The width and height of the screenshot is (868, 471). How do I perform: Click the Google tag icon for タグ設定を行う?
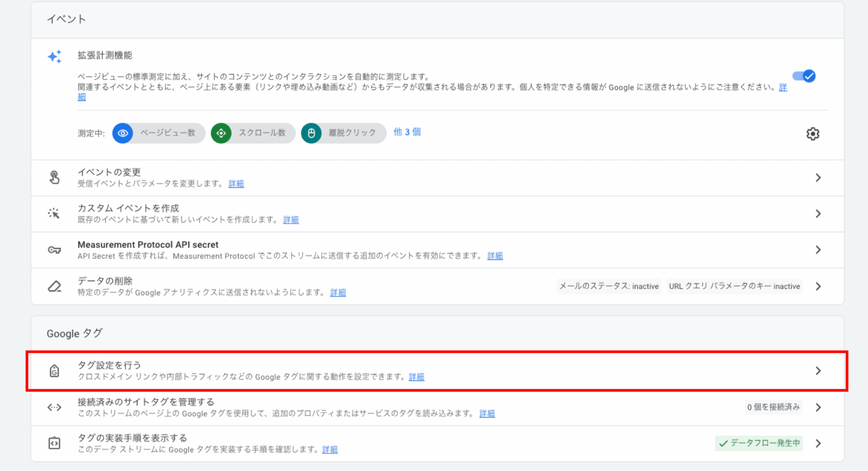coord(54,371)
